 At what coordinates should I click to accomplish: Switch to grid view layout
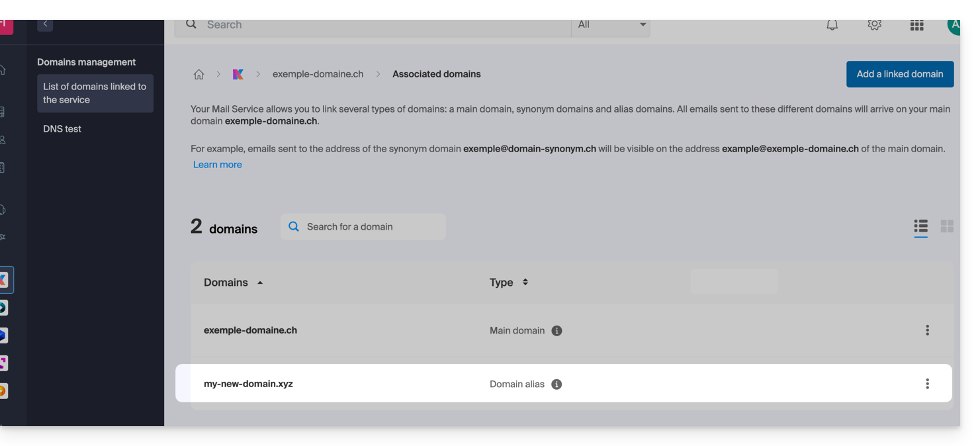coord(947,226)
